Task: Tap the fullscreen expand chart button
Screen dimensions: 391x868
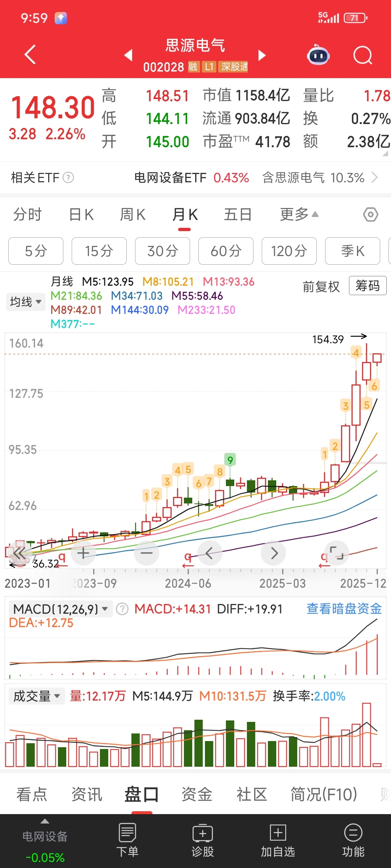Action: (337, 553)
